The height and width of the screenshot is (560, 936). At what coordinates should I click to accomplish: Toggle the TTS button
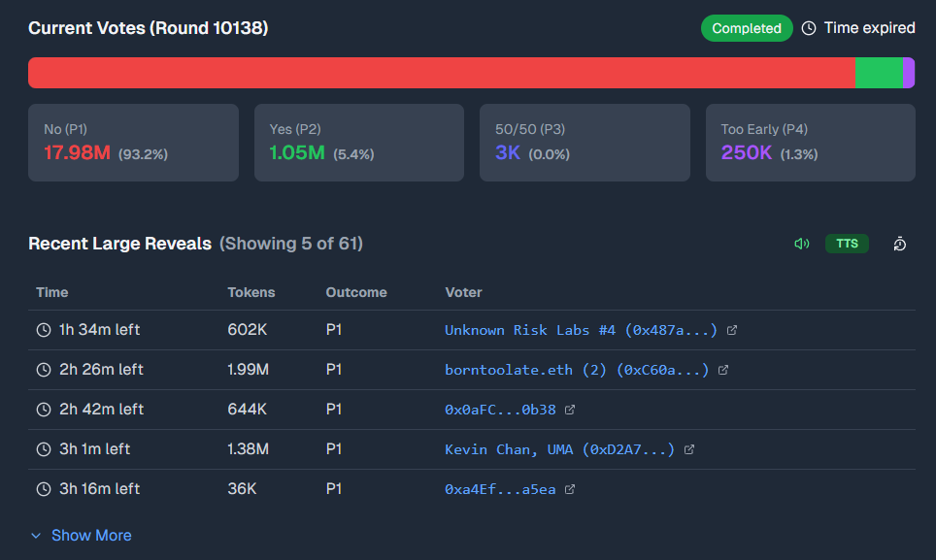click(847, 244)
